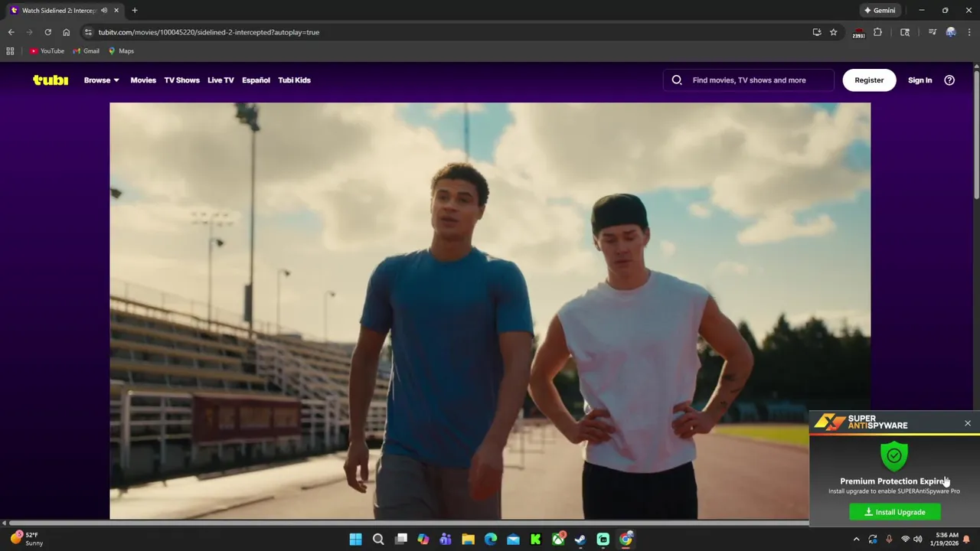Open File Explorer from taskbar
The height and width of the screenshot is (551, 980).
pos(468,540)
